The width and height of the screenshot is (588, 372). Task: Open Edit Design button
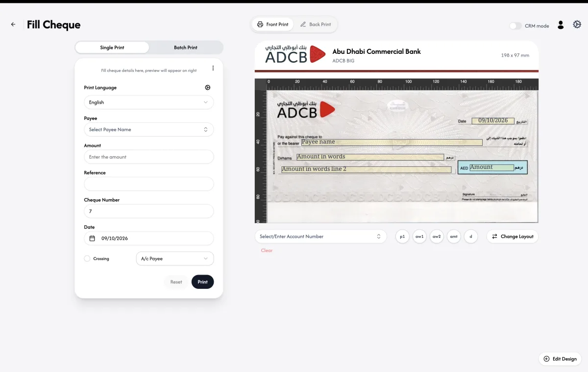[x=560, y=359]
